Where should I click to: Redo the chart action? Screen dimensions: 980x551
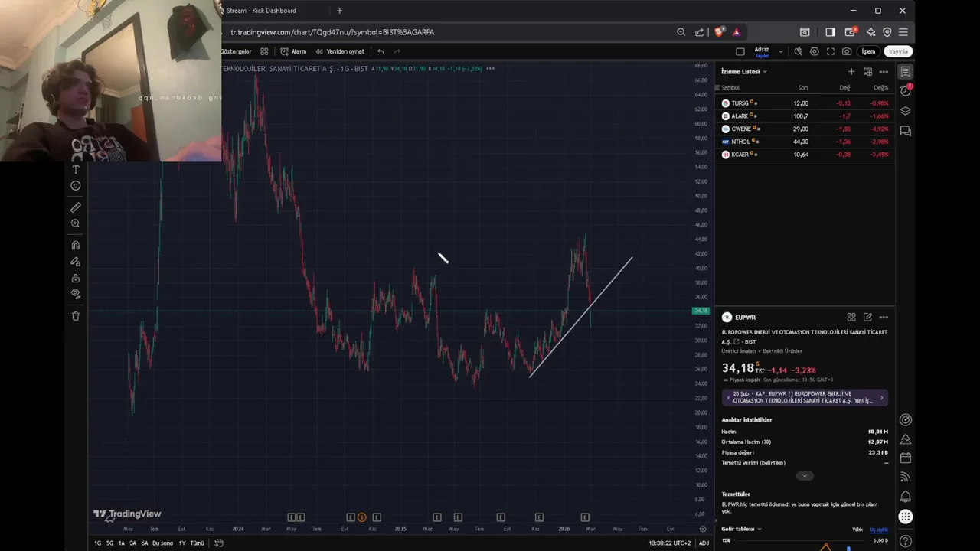[397, 51]
